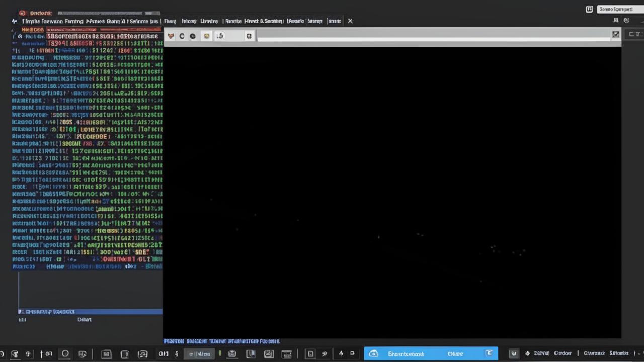Select the 'Inioes' tab

tap(189, 21)
